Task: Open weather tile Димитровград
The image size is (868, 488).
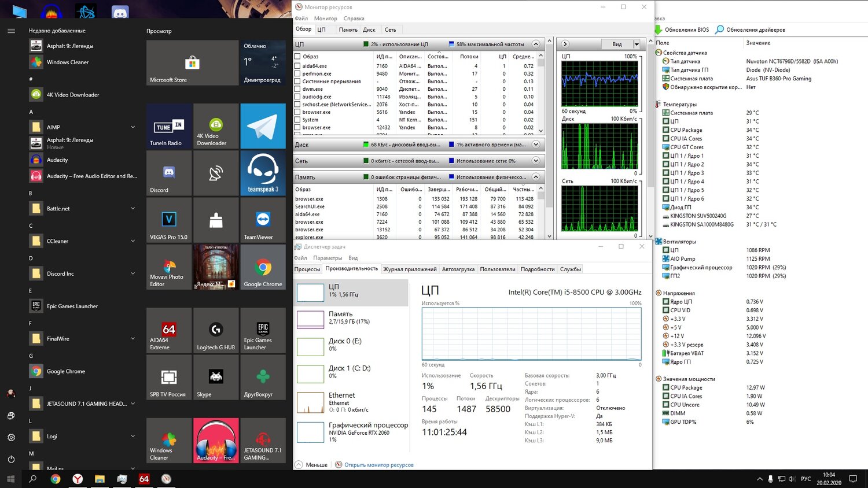Action: pyautogui.click(x=263, y=62)
